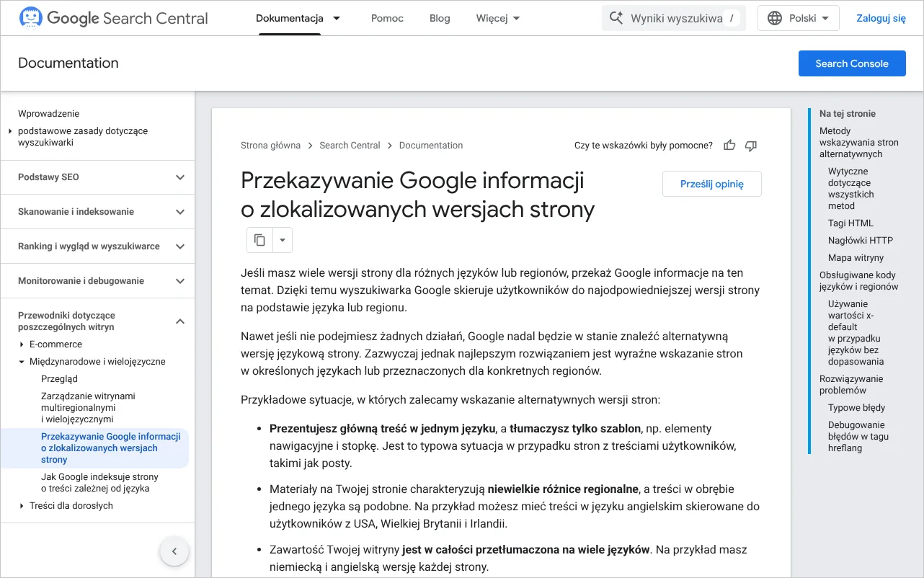
Task: Click the Search Central breadcrumb link
Action: (x=350, y=146)
